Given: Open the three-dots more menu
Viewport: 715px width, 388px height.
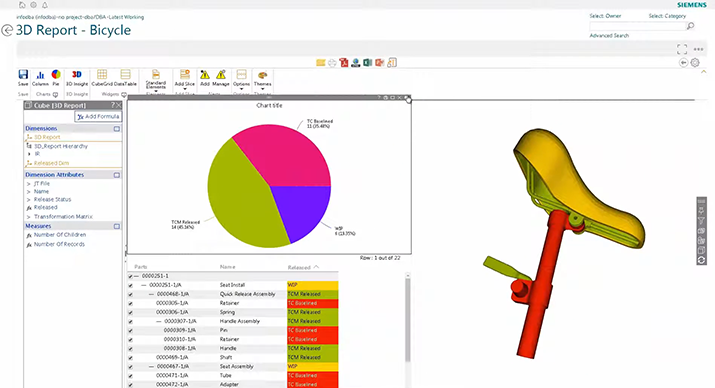Looking at the screenshot, I should 698,49.
